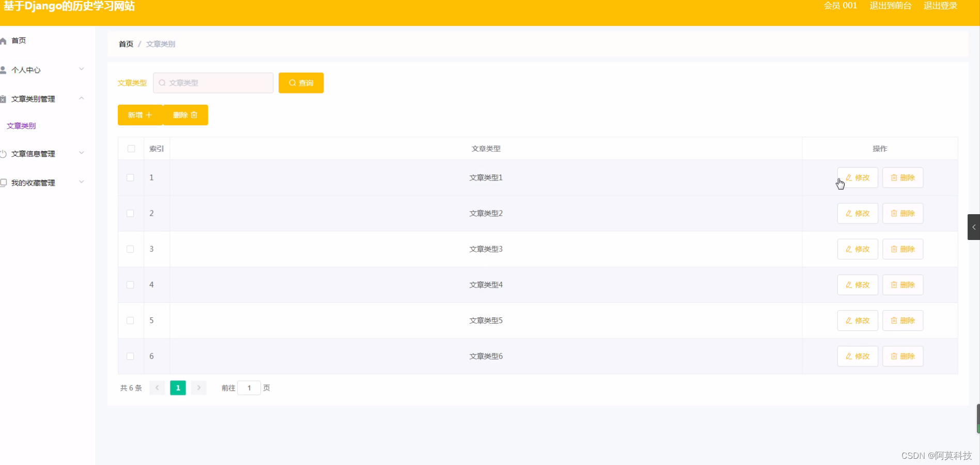
Task: Click 首页 breadcrumb link
Action: coord(126,44)
